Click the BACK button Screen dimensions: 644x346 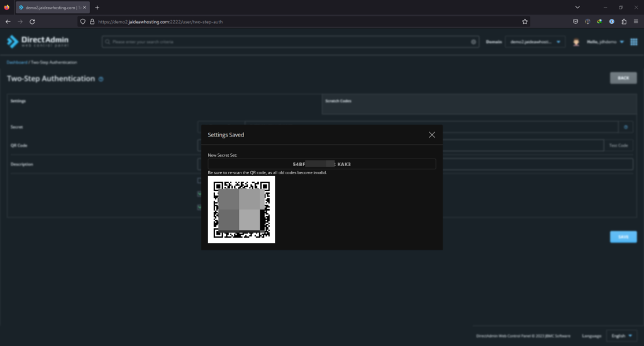pyautogui.click(x=623, y=77)
